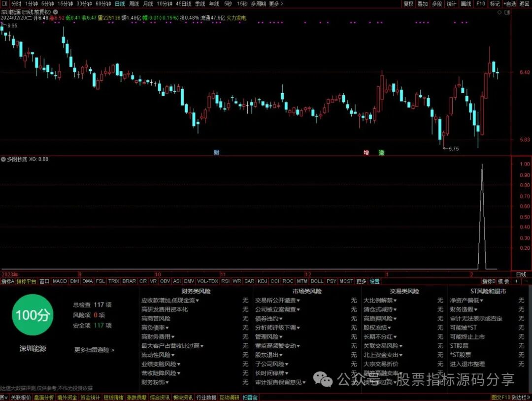Select the MACD indicator
This screenshot has height=401, width=532.
tap(60, 281)
